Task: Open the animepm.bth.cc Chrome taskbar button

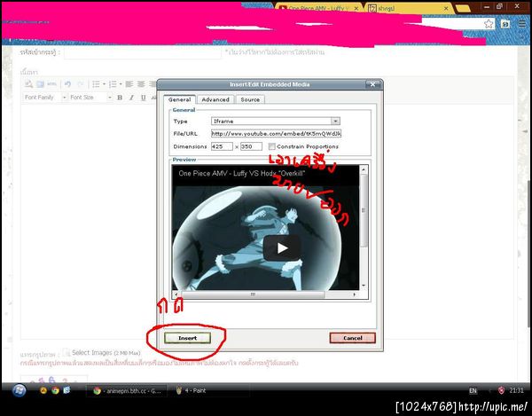Action: [126, 390]
